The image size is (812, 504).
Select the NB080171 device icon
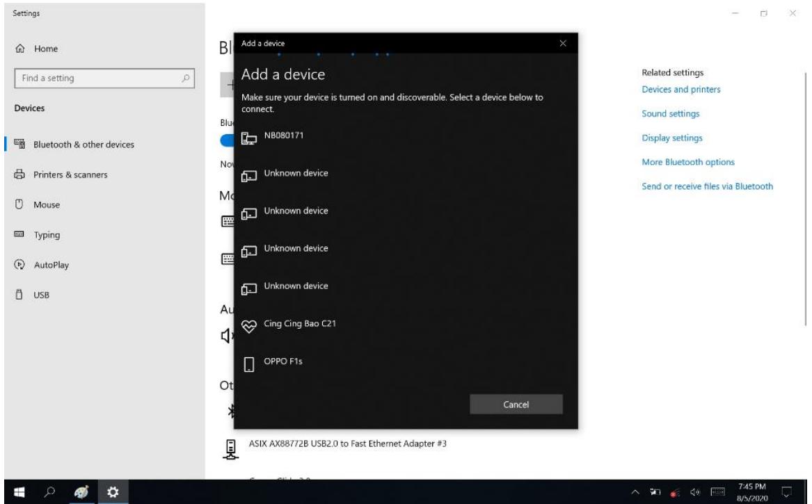click(x=248, y=138)
